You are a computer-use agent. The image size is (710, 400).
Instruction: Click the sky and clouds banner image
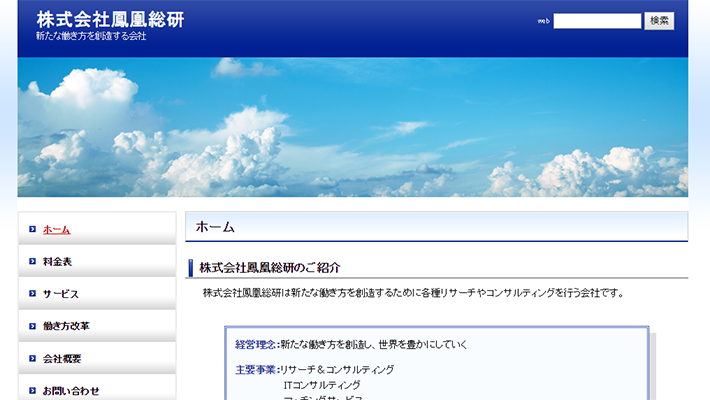point(353,127)
